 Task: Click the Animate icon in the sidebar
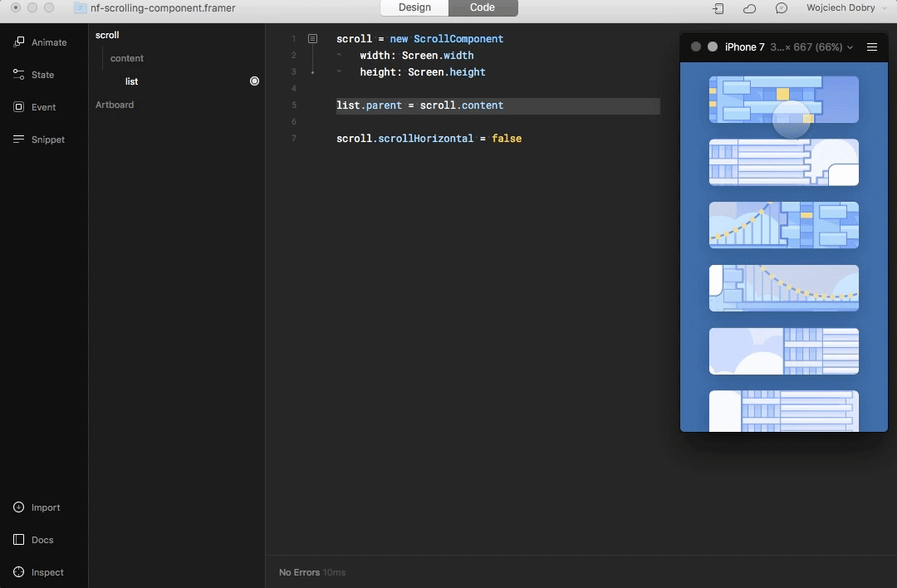click(x=19, y=42)
